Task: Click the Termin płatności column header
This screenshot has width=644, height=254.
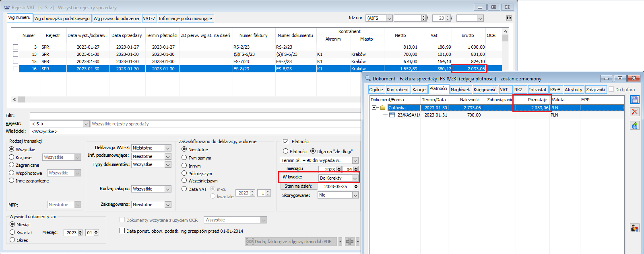Action: (x=161, y=35)
